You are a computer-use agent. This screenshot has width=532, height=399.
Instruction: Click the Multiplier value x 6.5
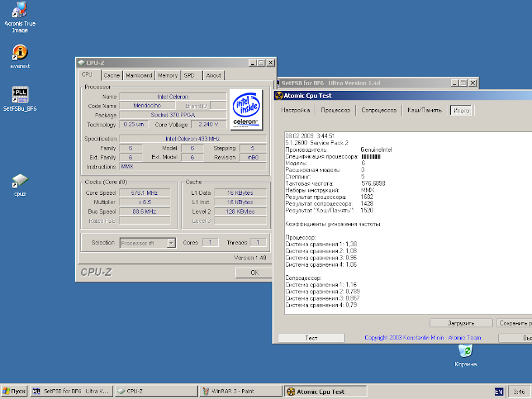[145, 202]
